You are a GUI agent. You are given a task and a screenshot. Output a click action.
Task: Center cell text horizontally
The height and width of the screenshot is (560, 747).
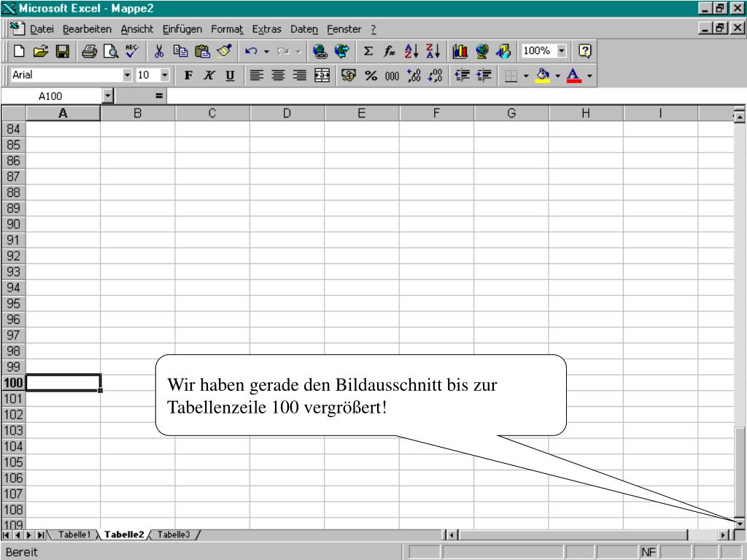278,75
